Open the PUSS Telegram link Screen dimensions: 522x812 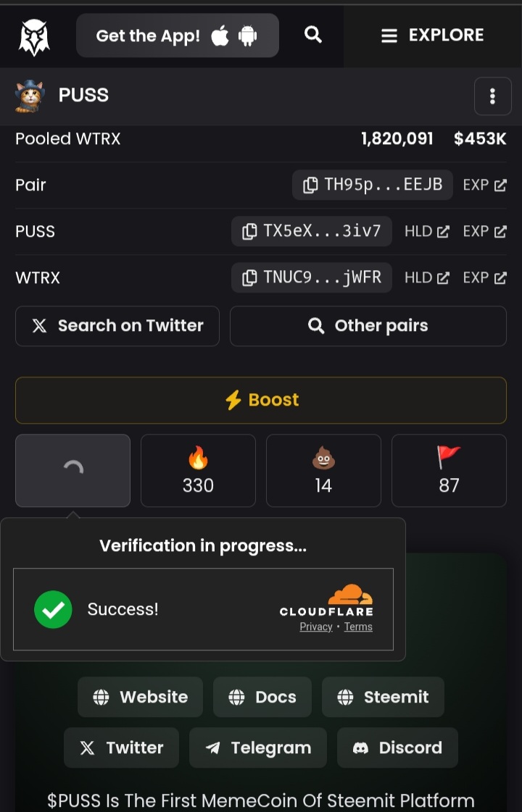258,748
